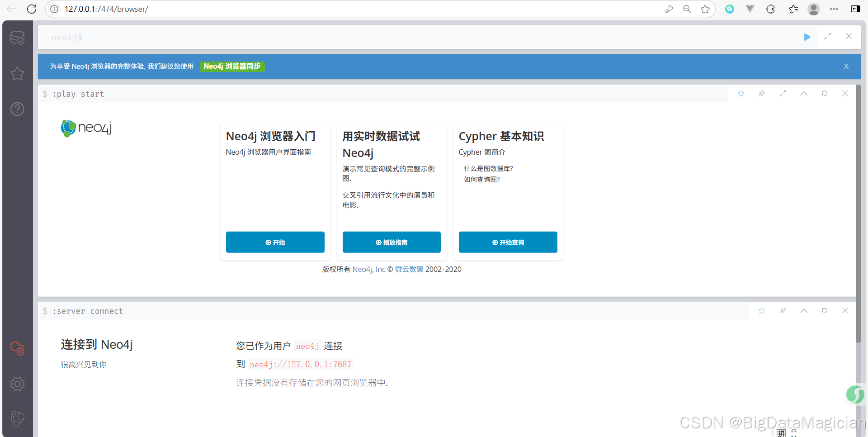Collapse the :server connect frame
Screen dimensions: 868x437
803,311
